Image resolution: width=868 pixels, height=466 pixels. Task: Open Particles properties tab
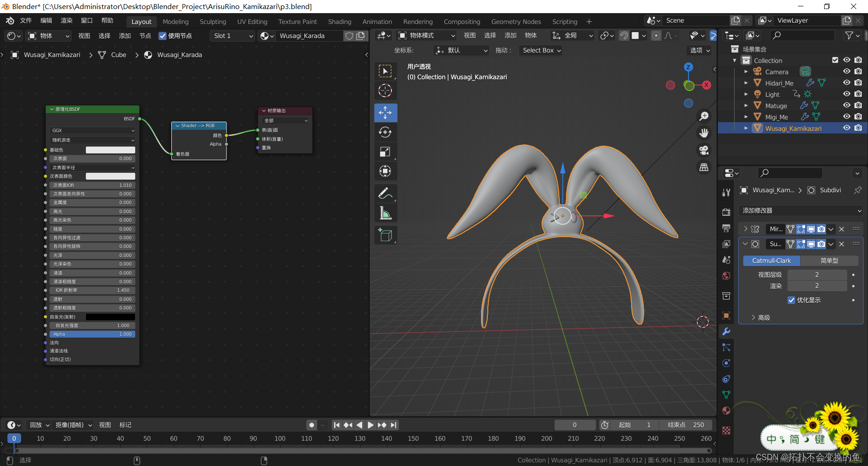pos(726,347)
